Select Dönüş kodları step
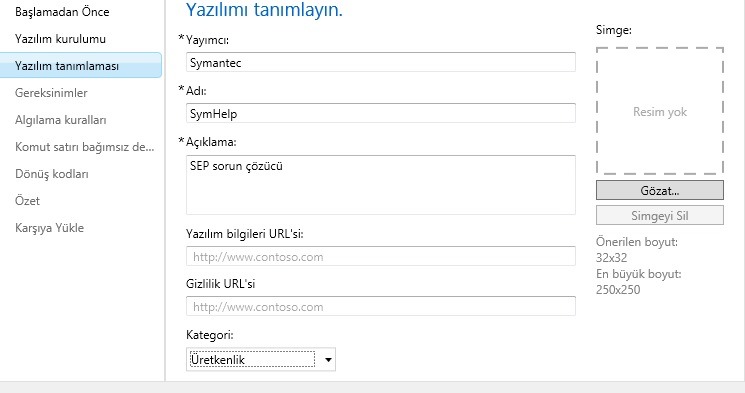The width and height of the screenshot is (745, 393). pos(51,174)
